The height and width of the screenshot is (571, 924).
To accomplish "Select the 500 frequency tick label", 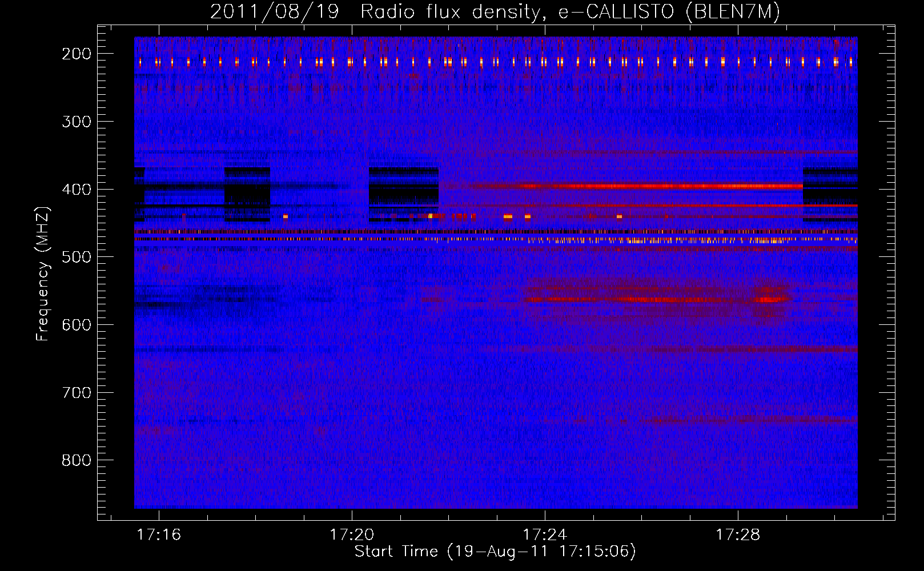I will [x=77, y=257].
